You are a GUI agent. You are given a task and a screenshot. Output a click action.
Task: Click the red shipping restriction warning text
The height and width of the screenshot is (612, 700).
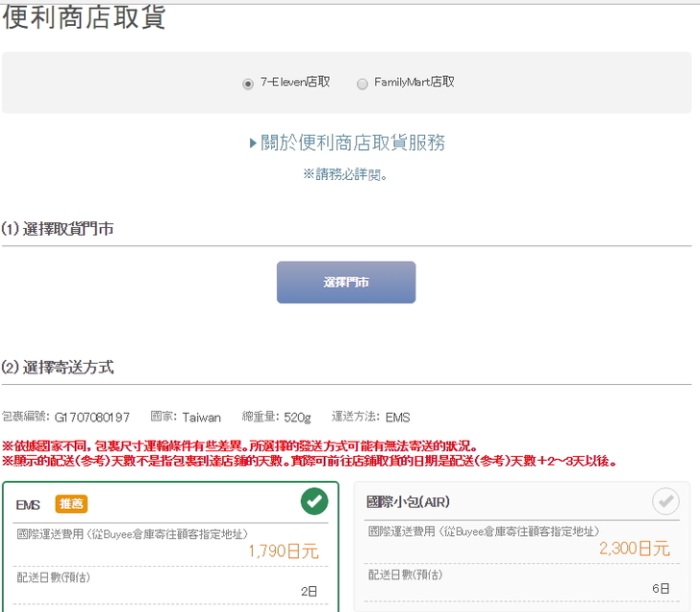[x=240, y=446]
